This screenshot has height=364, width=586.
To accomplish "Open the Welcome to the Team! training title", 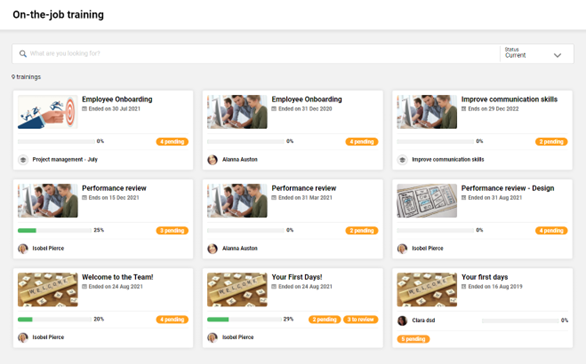I will [118, 277].
